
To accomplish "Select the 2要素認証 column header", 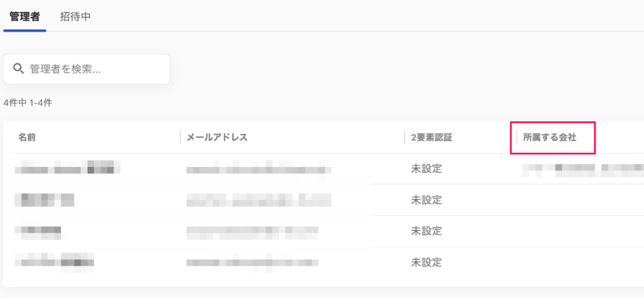I will pyautogui.click(x=431, y=137).
